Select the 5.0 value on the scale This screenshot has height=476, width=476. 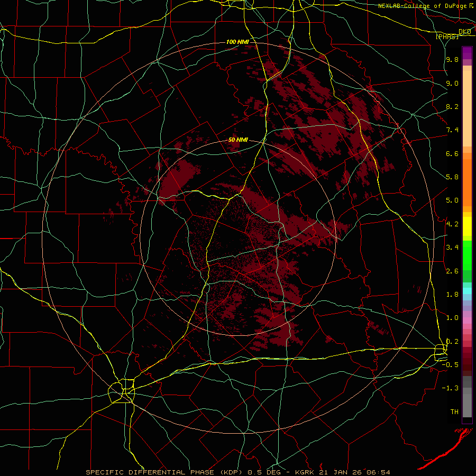click(x=452, y=200)
